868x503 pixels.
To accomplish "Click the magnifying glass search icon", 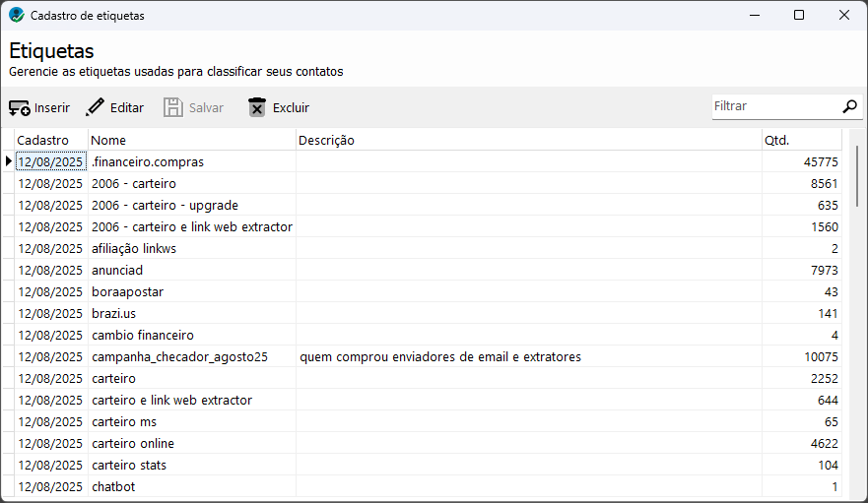I will [x=849, y=106].
